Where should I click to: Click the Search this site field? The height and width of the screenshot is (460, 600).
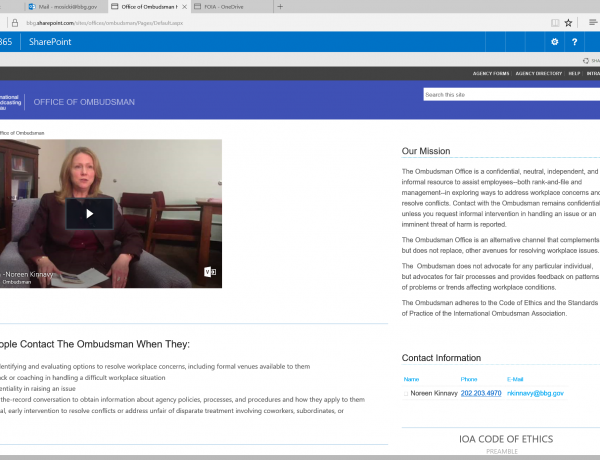coord(512,95)
